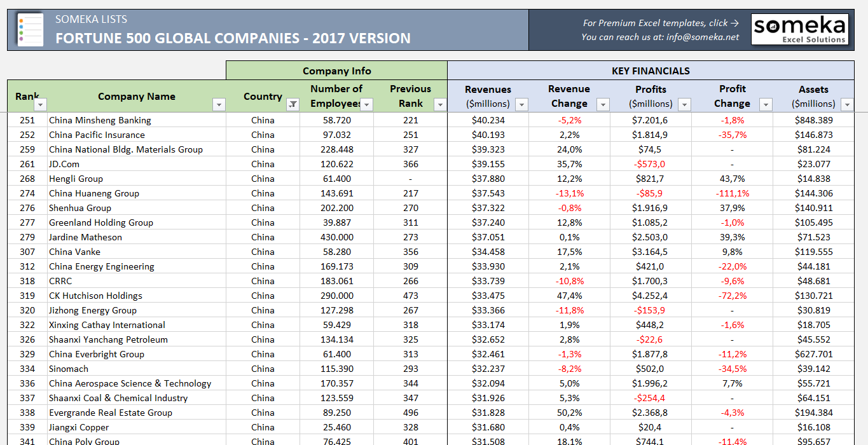This screenshot has height=445, width=868.
Task: Select the profits value -$254,4
Action: point(651,398)
